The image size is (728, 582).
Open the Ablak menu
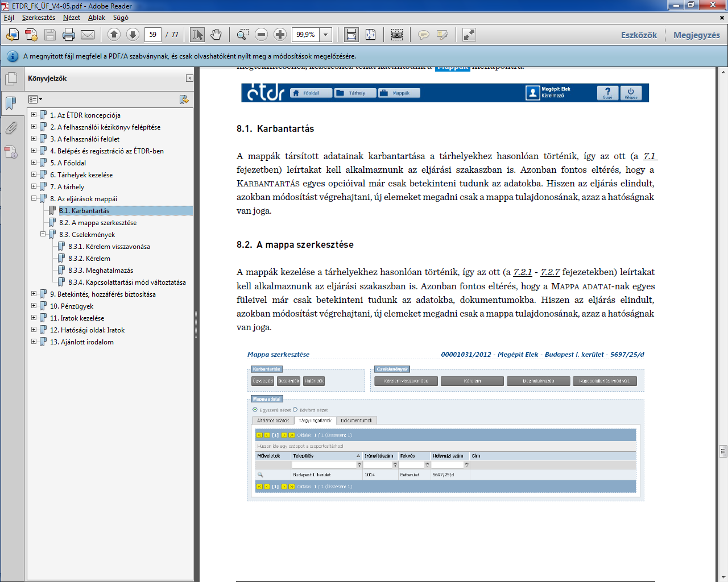pyautogui.click(x=97, y=18)
